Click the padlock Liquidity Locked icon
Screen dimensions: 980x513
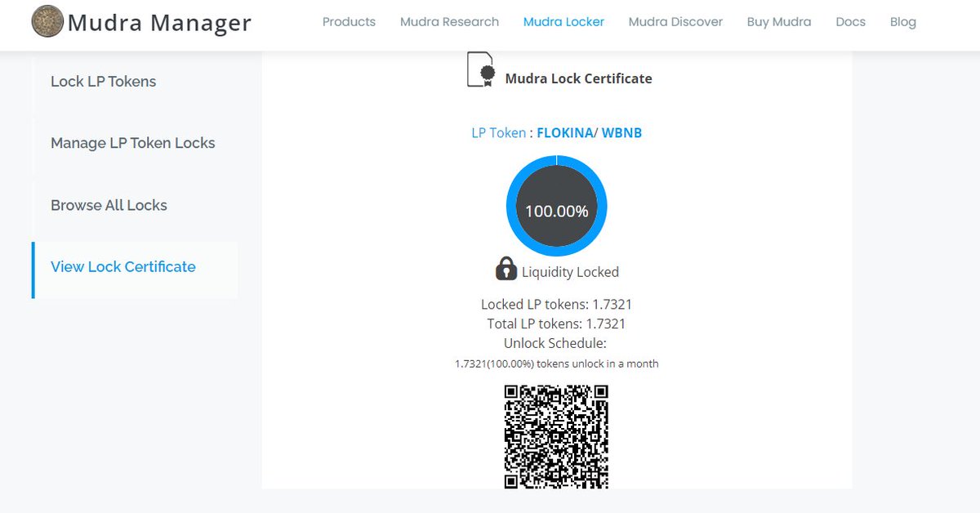(506, 269)
